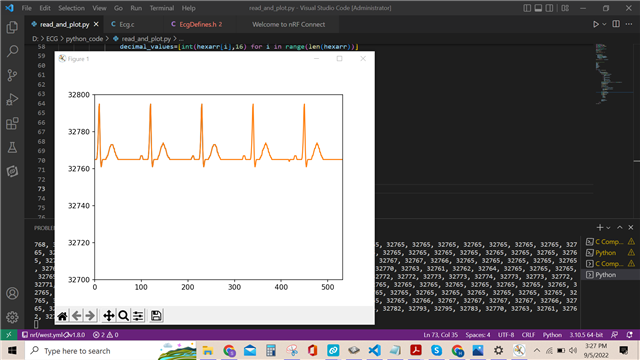This screenshot has height=360, width=640.
Task: Select first C Comp... terminal entry
Action: click(610, 242)
